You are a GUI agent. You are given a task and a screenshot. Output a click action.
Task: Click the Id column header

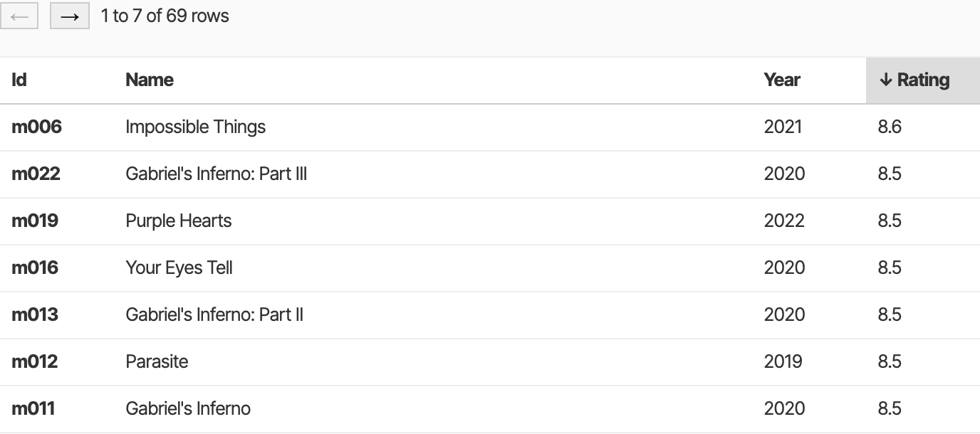19,80
